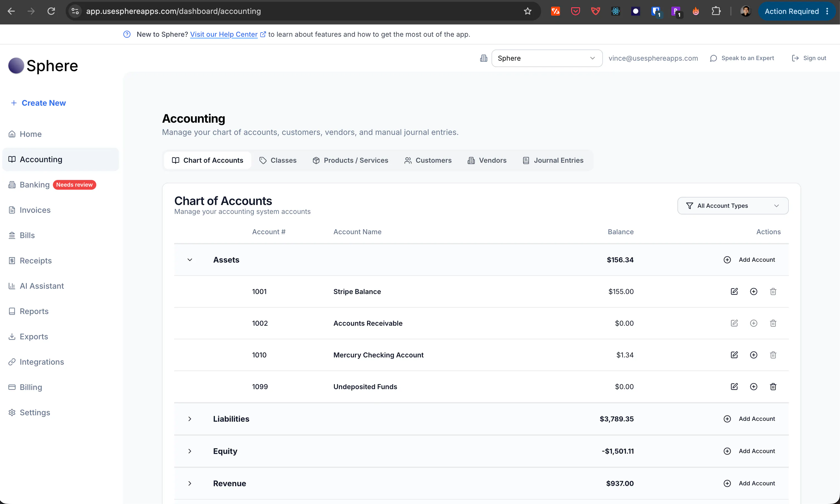The height and width of the screenshot is (504, 840).
Task: Add sub-account under Undeposited Funds
Action: tap(753, 387)
